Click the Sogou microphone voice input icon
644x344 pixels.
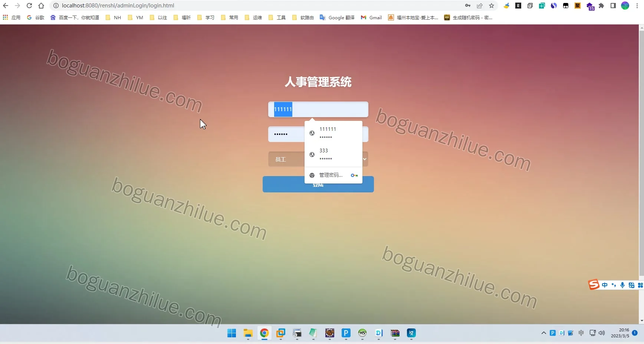622,285
